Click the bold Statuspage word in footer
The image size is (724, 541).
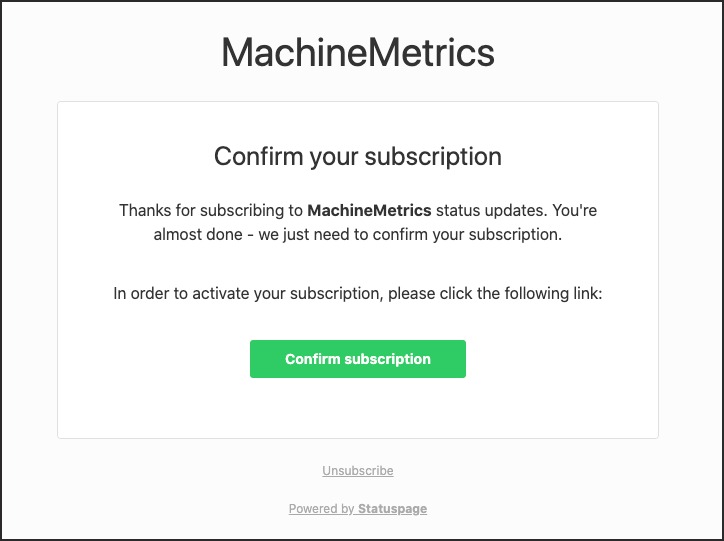coord(392,509)
